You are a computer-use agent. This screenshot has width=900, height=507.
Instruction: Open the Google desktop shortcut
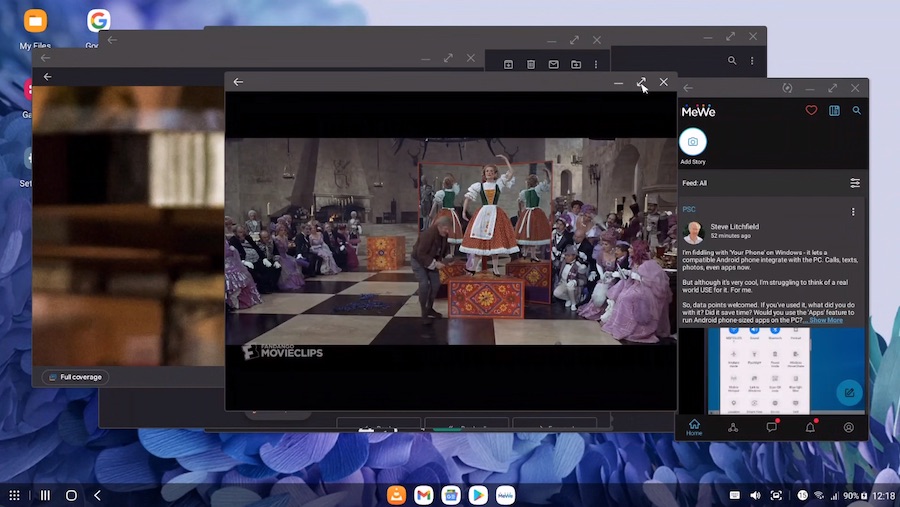click(98, 22)
